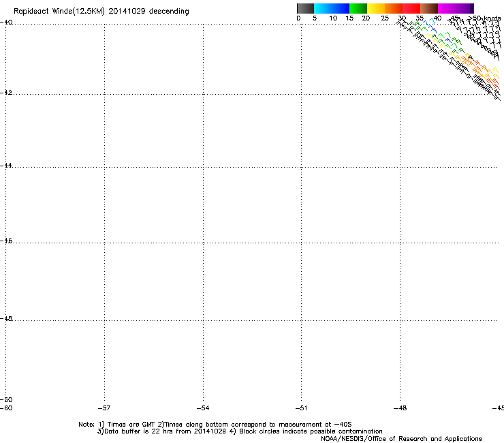The height and width of the screenshot is (443, 504).
Task: Click the '-48' longitude label on bottom axis
Action: tap(400, 408)
